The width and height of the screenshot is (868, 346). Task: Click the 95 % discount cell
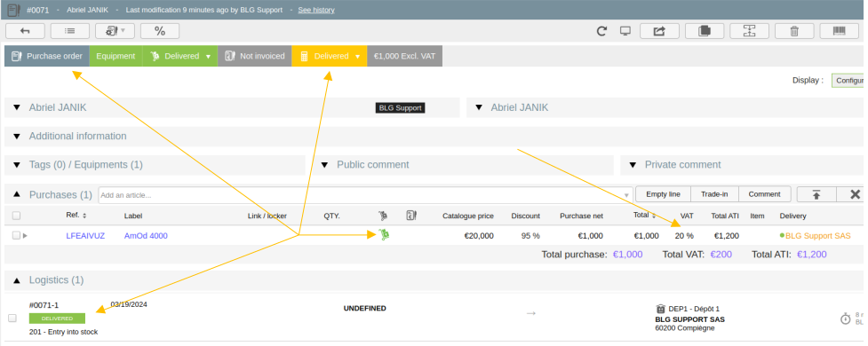point(530,235)
